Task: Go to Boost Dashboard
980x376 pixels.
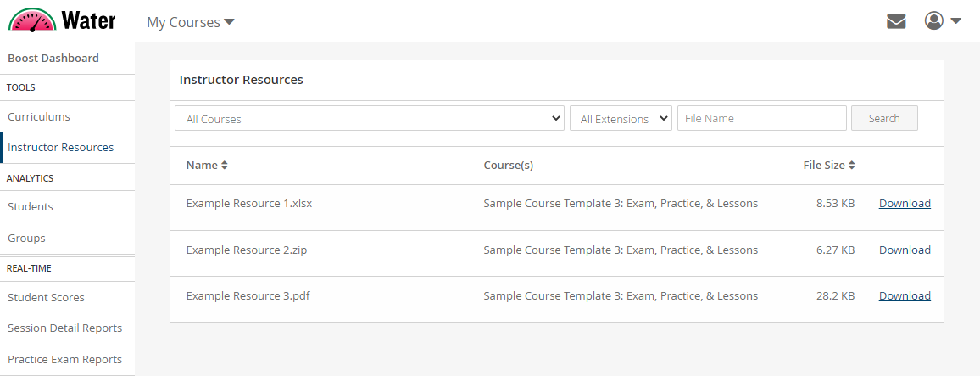Action: pyautogui.click(x=53, y=59)
